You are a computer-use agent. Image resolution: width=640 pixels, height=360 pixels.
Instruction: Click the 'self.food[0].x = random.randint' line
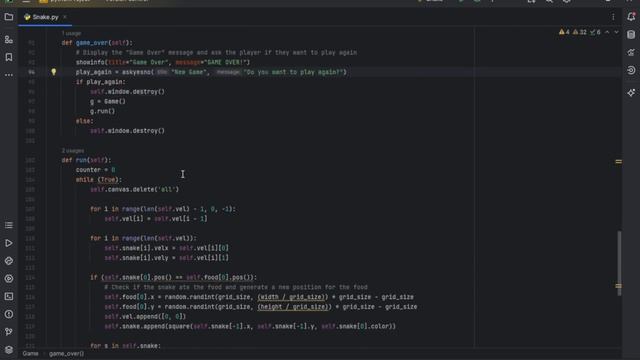pyautogui.click(x=259, y=297)
